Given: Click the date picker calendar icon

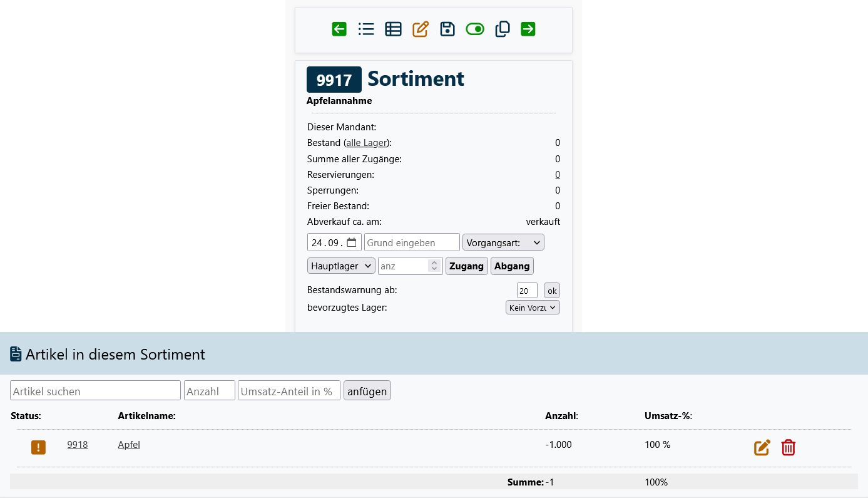Looking at the screenshot, I should [x=352, y=242].
